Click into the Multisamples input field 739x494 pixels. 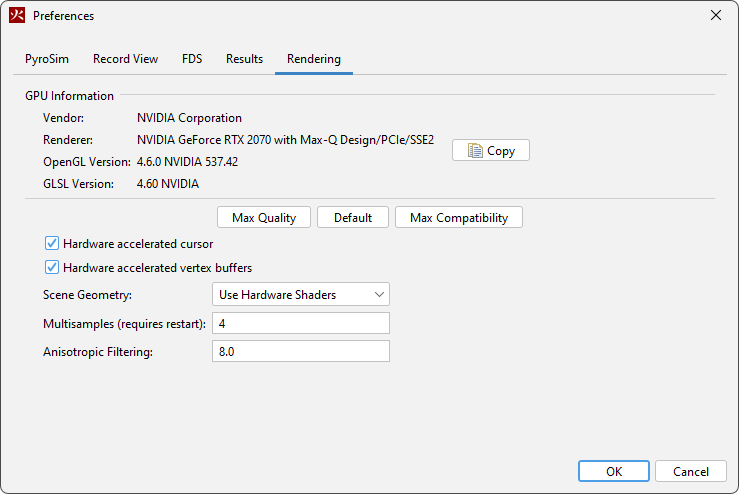(x=301, y=323)
